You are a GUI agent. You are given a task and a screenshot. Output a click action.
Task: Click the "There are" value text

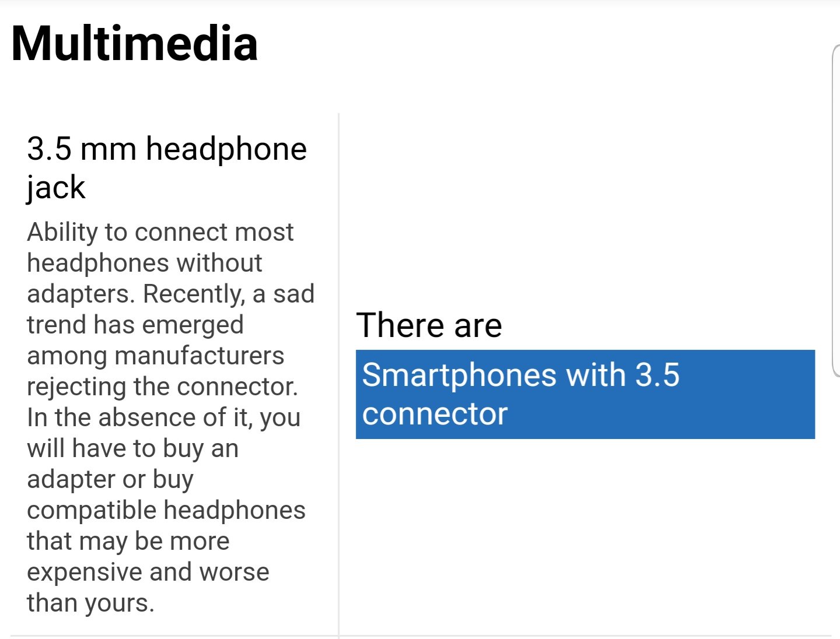pos(429,325)
